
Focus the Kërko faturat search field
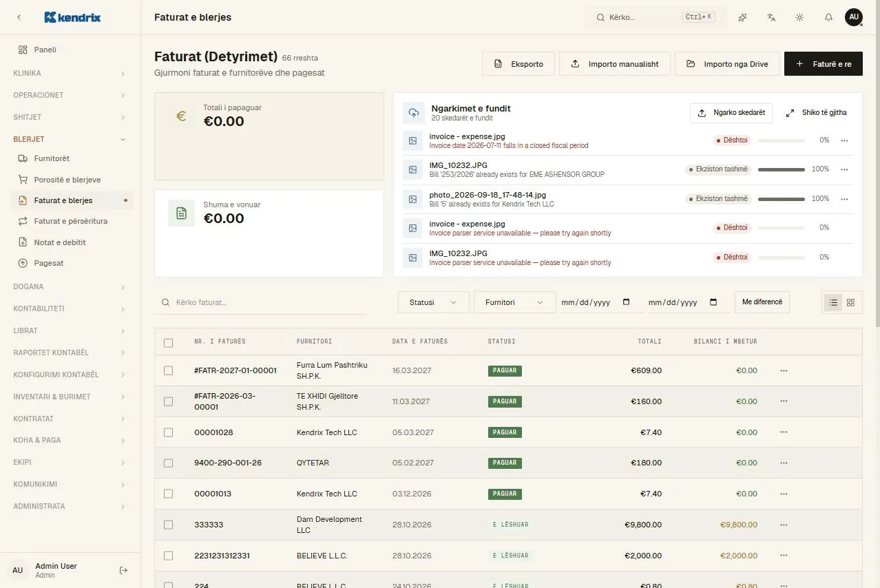[x=260, y=302]
